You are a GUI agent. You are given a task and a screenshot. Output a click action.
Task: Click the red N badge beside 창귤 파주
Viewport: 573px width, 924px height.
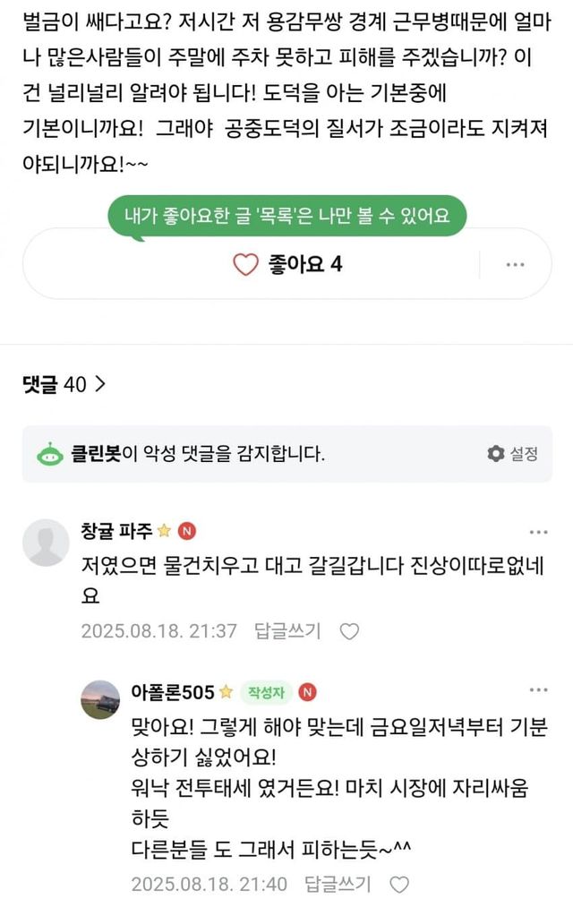coord(187,530)
